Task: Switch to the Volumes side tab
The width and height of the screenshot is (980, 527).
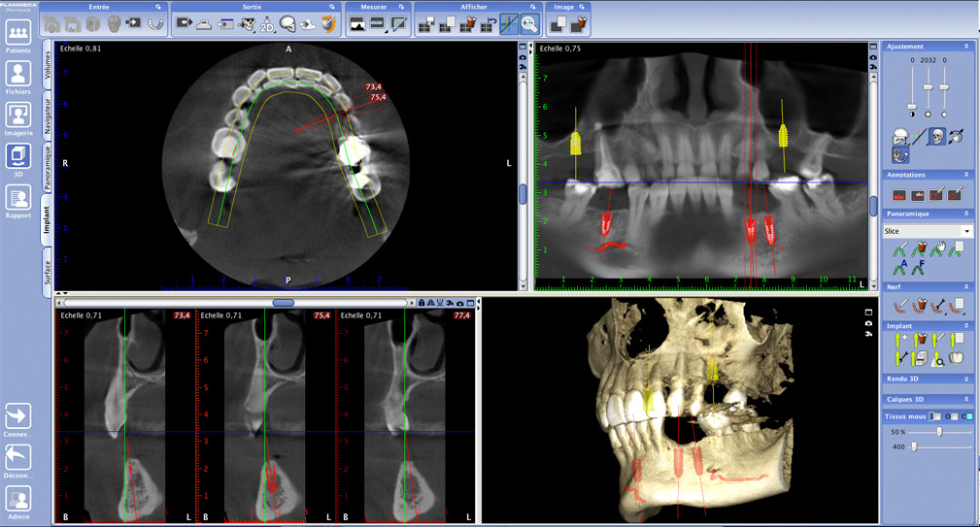Action: click(47, 66)
